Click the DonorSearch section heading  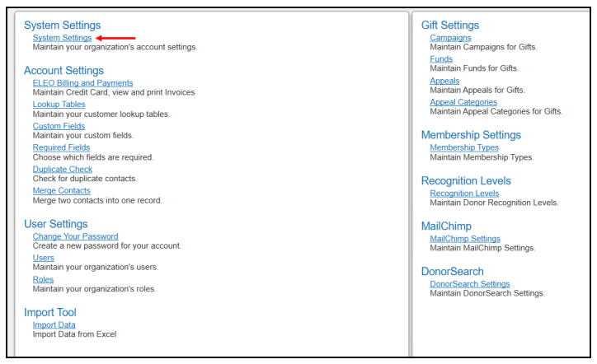453,271
